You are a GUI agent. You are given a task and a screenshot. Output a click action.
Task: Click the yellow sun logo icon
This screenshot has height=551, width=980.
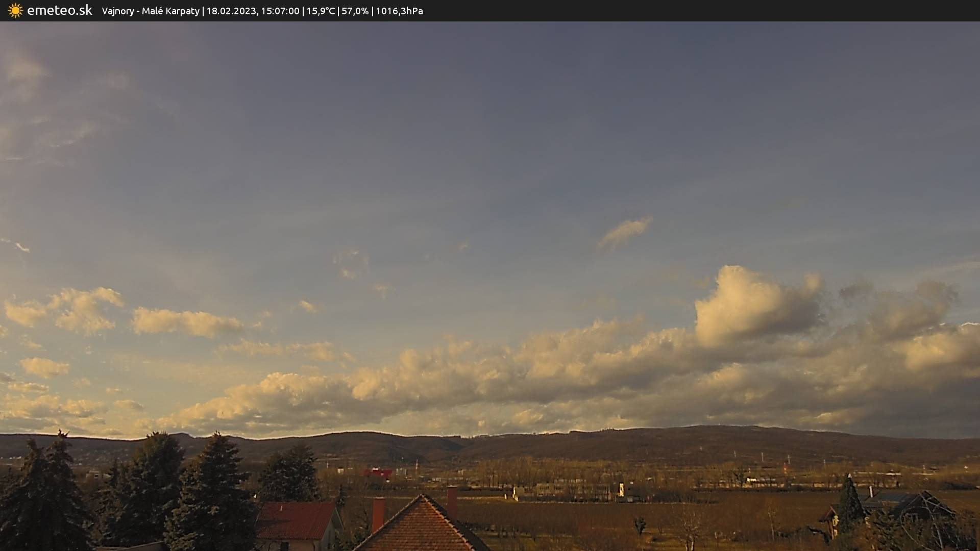15,10
